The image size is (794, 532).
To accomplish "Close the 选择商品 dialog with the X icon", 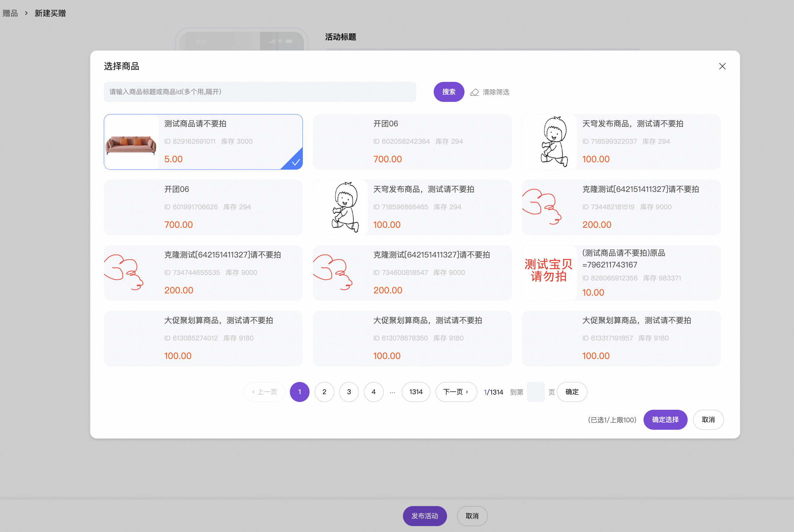I will click(722, 66).
